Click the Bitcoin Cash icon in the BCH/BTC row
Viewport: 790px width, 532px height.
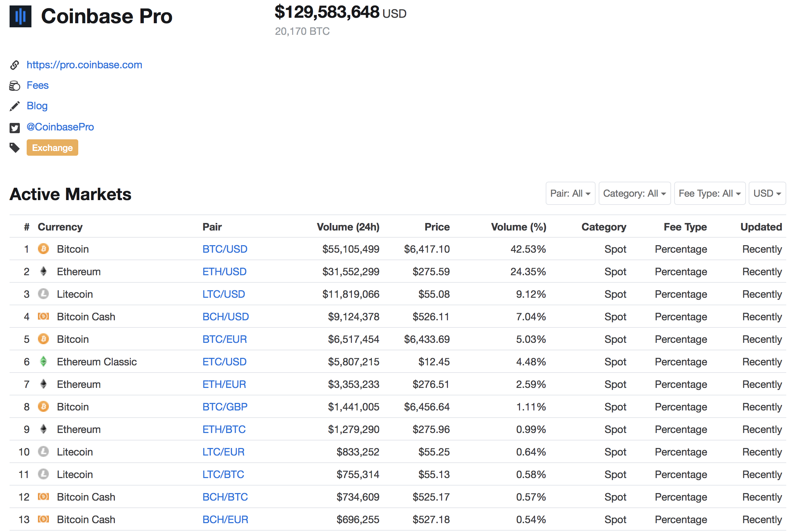[x=43, y=496]
